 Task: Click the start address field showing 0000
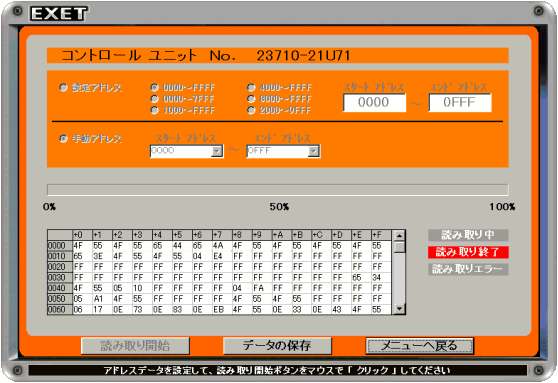[374, 103]
